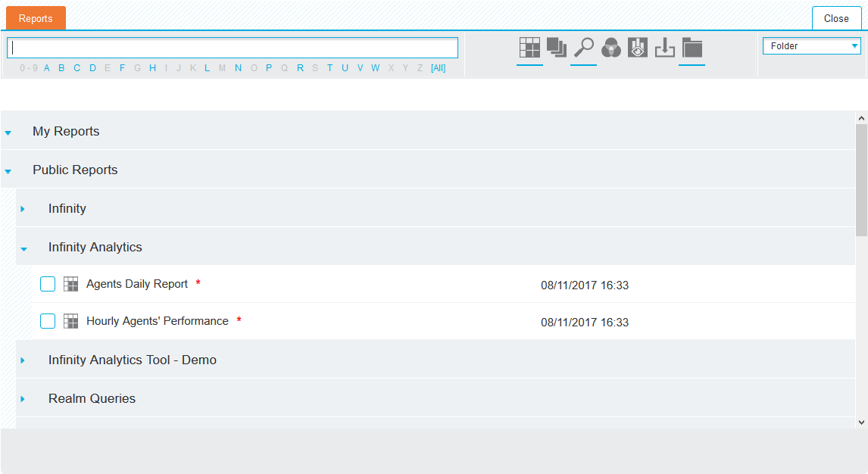This screenshot has height=474, width=868.
Task: Filter reports by letter D
Action: (92, 68)
